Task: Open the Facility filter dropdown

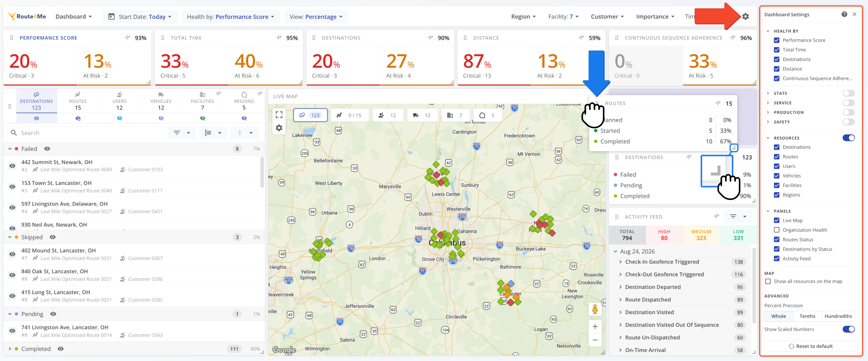Action: [564, 16]
